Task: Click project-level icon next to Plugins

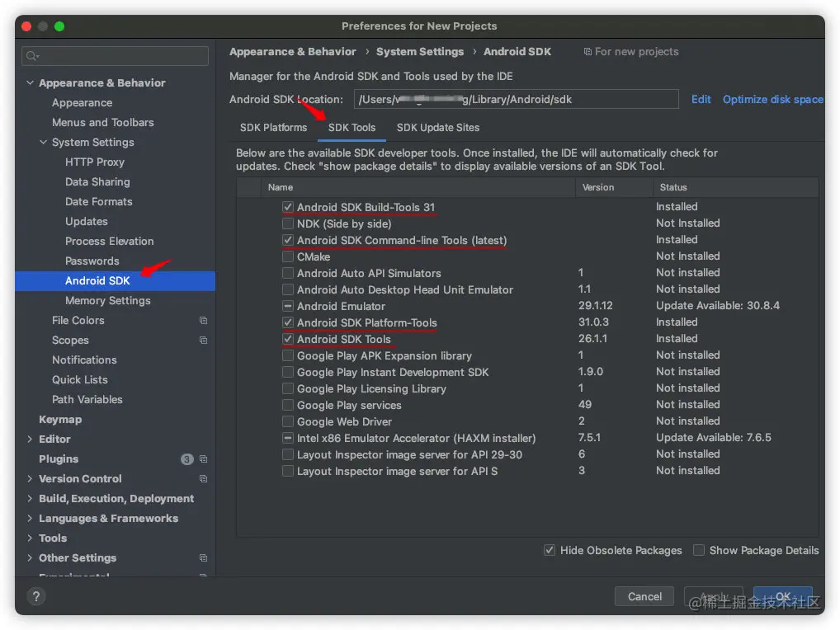Action: [x=203, y=458]
